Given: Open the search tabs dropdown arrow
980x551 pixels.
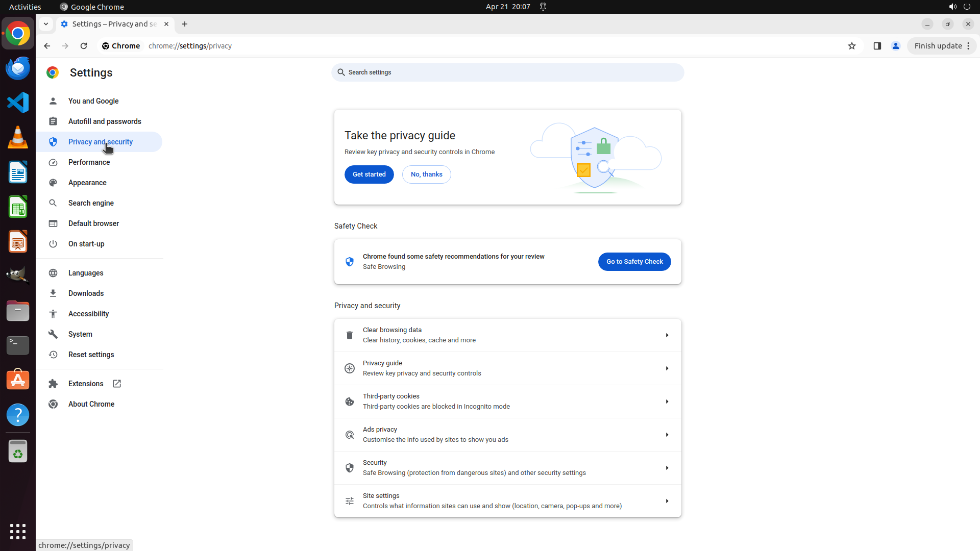Looking at the screenshot, I should (46, 24).
